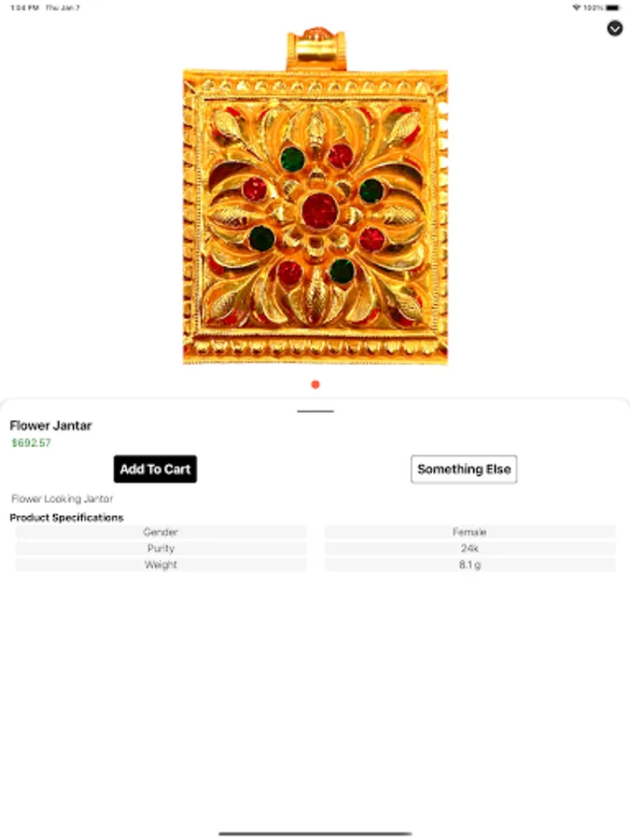Tap the Flower Jantar product title
The width and height of the screenshot is (630, 840).
click(51, 426)
